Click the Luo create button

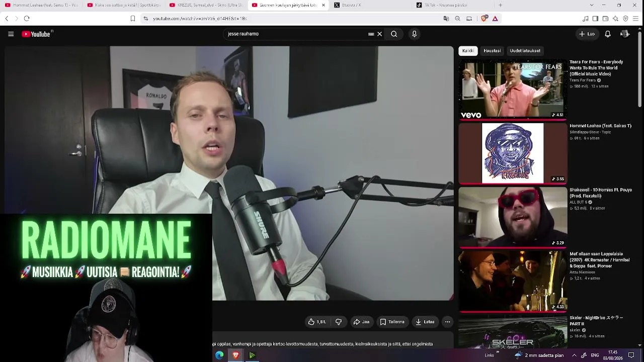pos(587,34)
